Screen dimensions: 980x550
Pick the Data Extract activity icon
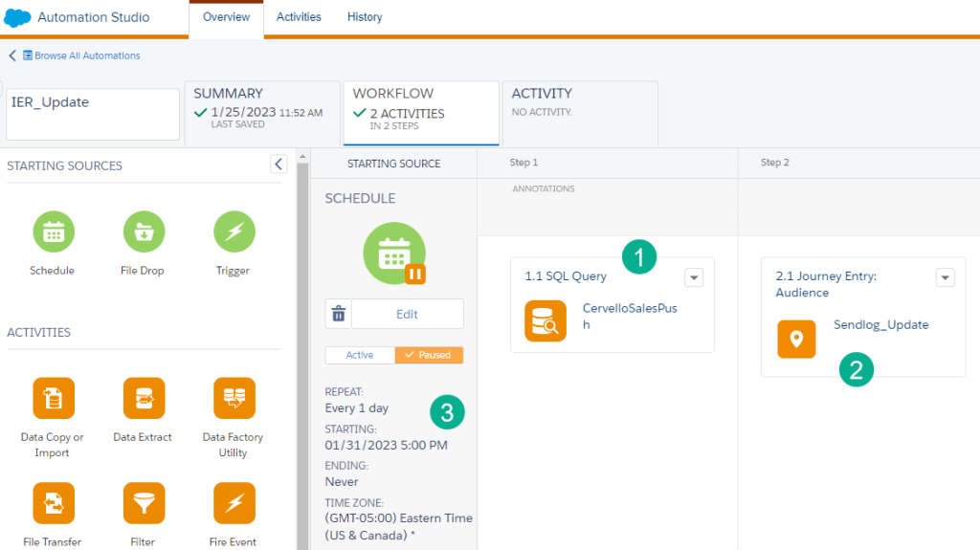click(x=143, y=398)
